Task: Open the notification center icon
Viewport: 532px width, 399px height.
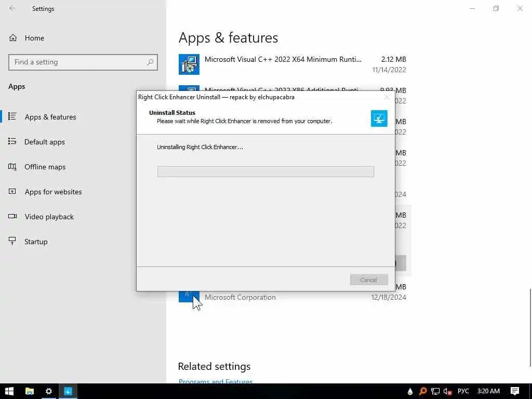Action: point(515,391)
